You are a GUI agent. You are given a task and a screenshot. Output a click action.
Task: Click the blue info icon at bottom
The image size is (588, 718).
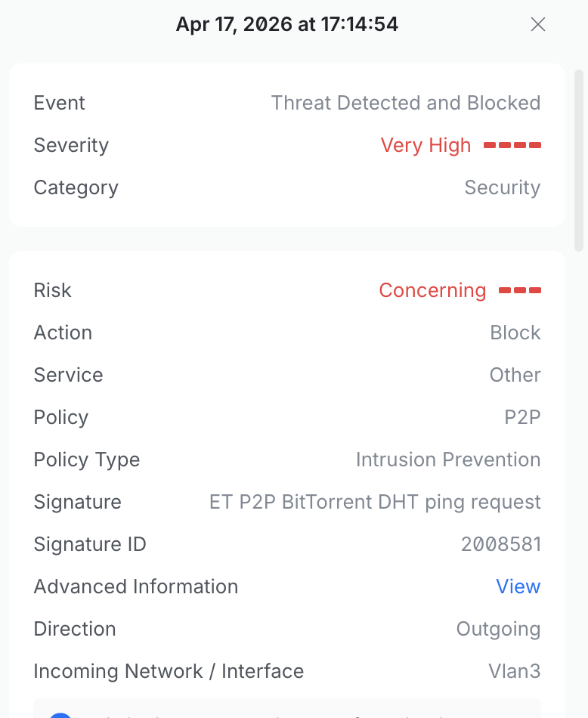[x=60, y=713]
